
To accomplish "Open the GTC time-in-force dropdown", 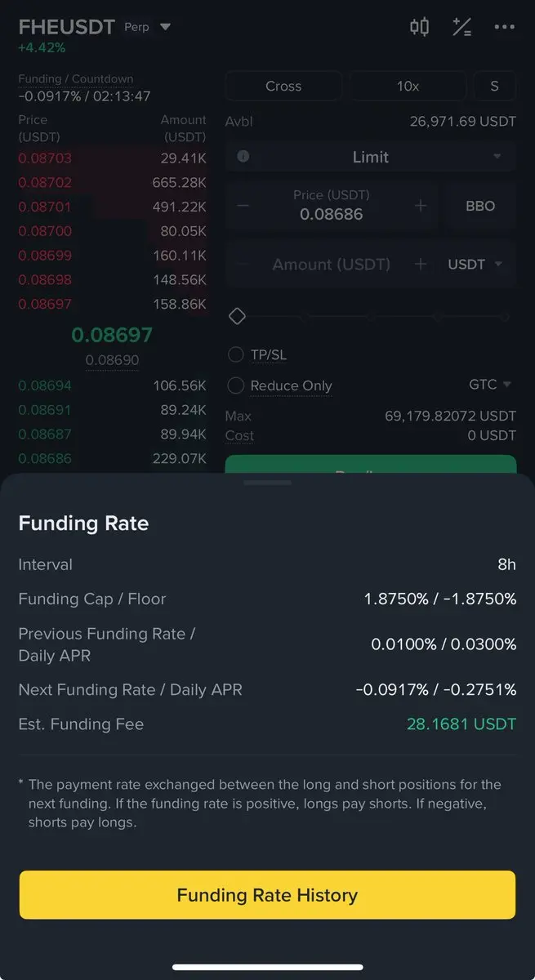I will [490, 384].
